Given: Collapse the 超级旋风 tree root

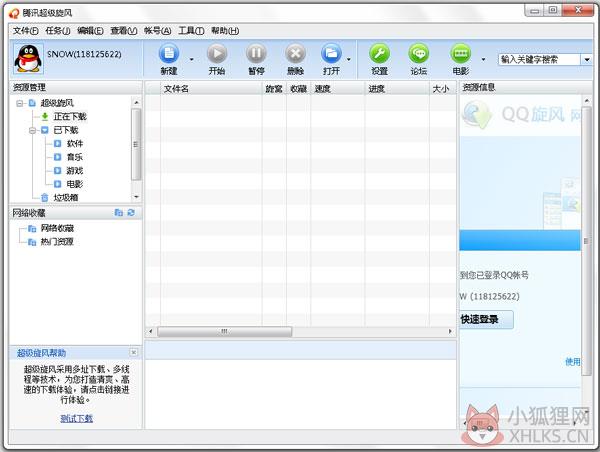Looking at the screenshot, I should coord(20,103).
